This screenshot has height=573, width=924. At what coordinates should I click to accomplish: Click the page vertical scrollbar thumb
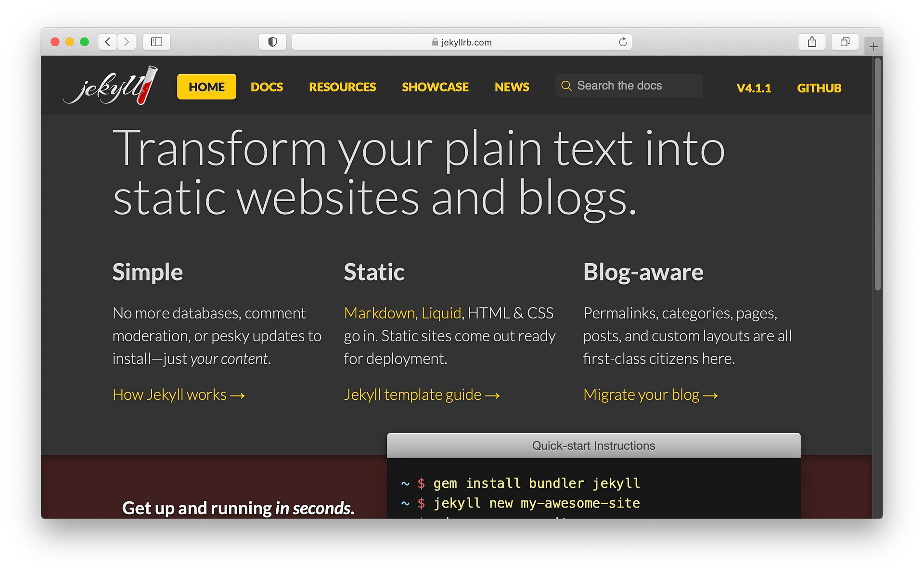tap(878, 174)
